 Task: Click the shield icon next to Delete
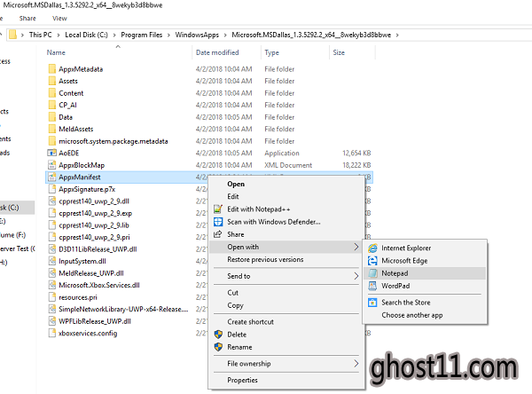point(218,335)
